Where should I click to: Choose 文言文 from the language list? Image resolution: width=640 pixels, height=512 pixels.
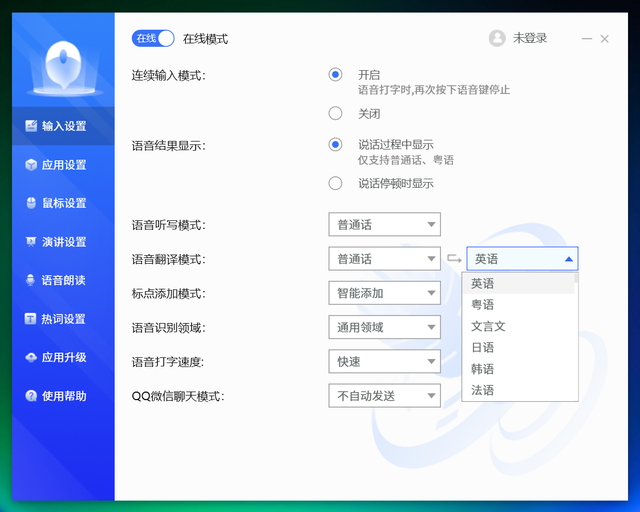pyautogui.click(x=518, y=326)
